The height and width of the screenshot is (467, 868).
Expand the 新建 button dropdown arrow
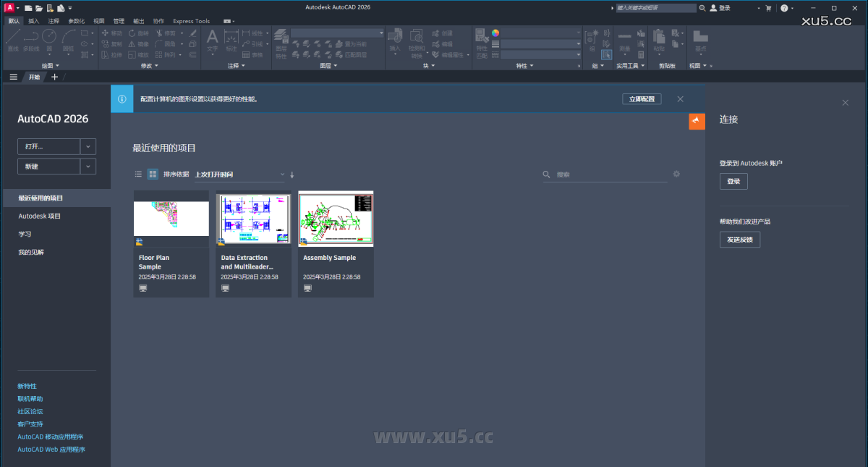(x=88, y=166)
